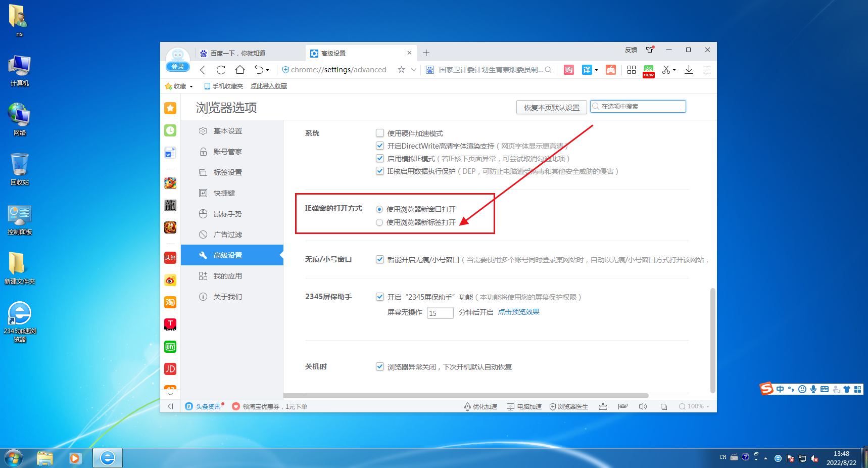The height and width of the screenshot is (468, 868).
Task: Uncheck 智能开启无痕/小号窗口 checkbox
Action: (380, 259)
